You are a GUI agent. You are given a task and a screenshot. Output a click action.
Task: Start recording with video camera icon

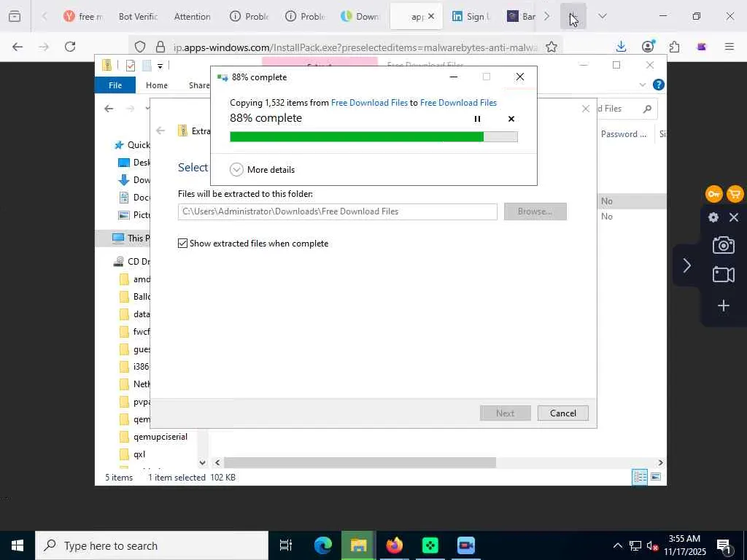723,275
